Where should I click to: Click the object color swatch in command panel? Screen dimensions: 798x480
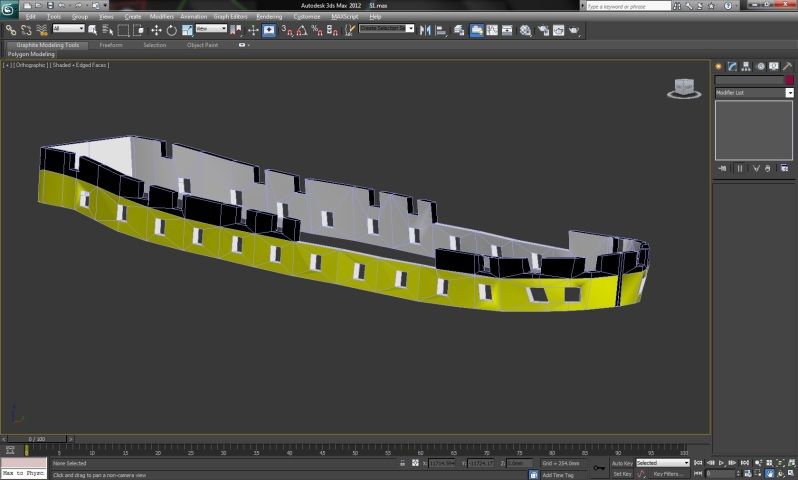click(789, 80)
